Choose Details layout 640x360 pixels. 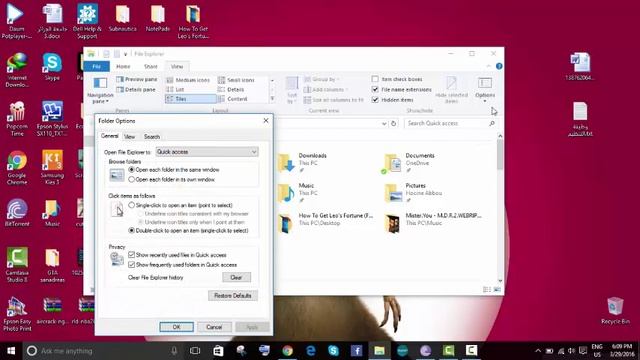[231, 89]
